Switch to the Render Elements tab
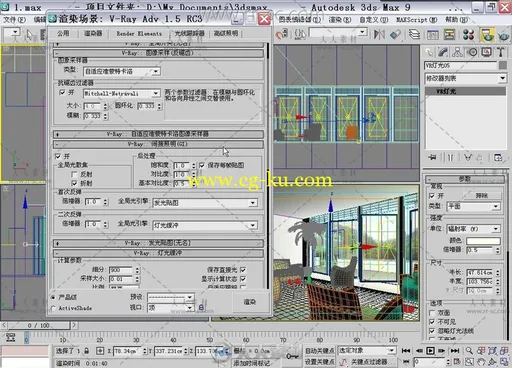Image resolution: width=512 pixels, height=368 pixels. tap(139, 33)
